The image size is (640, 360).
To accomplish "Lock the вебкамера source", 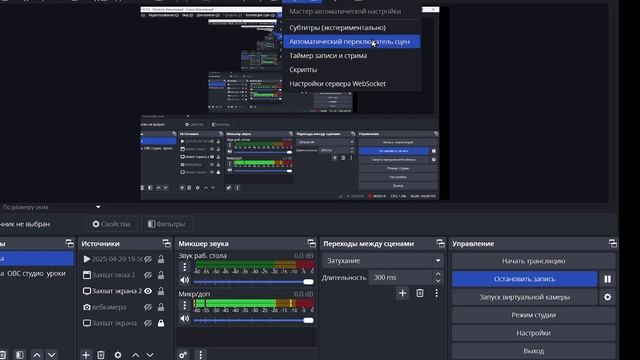I will 161,307.
